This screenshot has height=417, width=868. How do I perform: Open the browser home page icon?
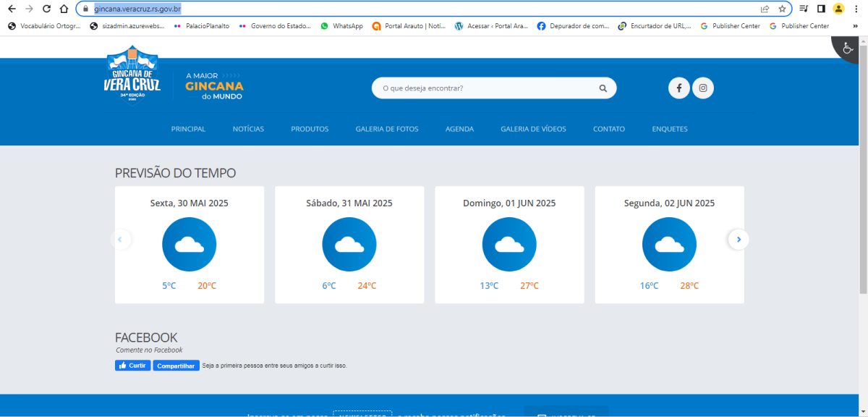point(64,9)
